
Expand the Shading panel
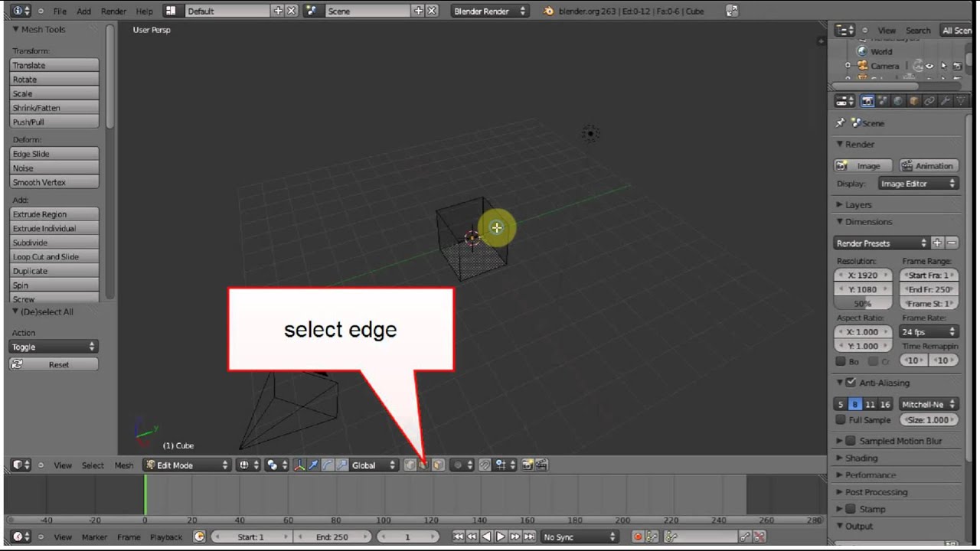pyautogui.click(x=861, y=458)
